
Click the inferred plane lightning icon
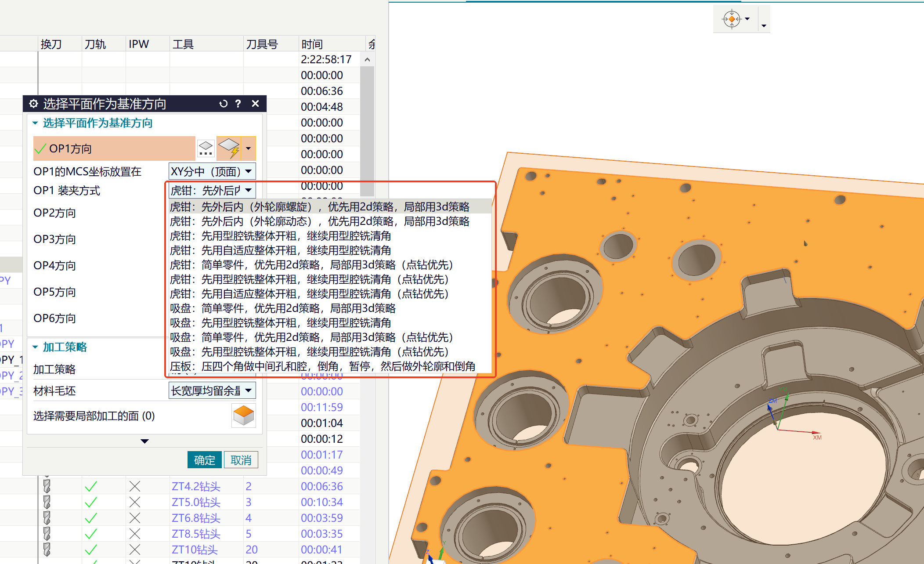pyautogui.click(x=229, y=148)
